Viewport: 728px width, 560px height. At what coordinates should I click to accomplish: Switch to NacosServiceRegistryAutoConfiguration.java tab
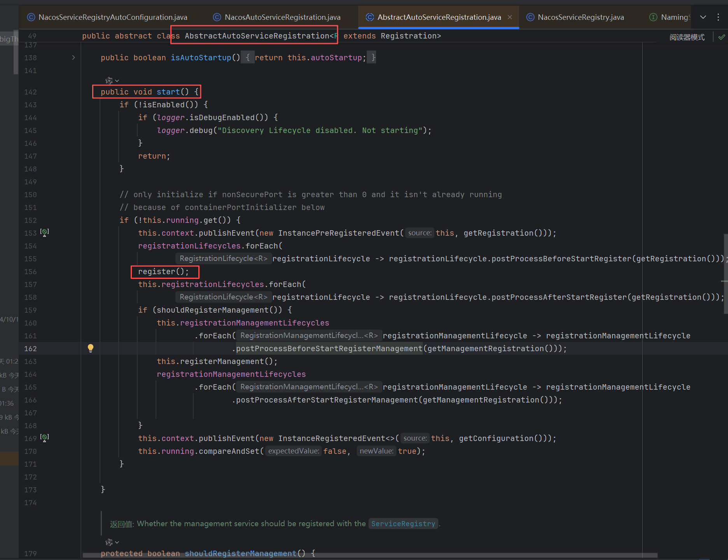coord(112,17)
